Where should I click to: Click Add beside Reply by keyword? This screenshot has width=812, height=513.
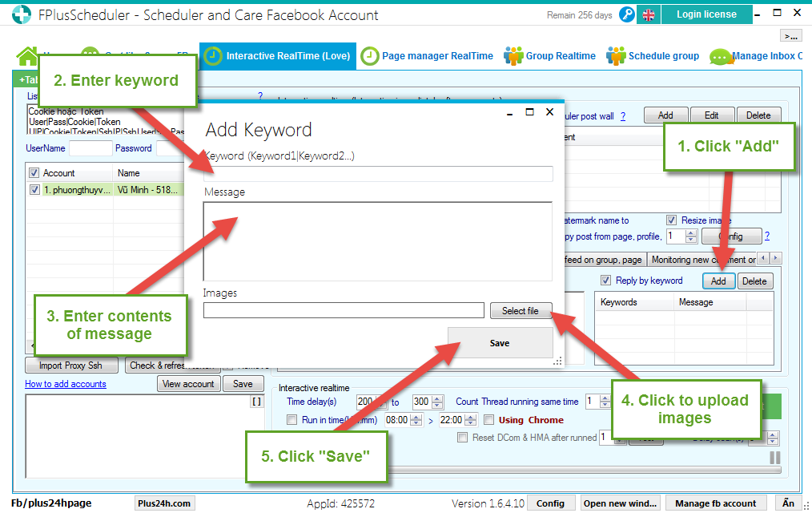coord(718,281)
